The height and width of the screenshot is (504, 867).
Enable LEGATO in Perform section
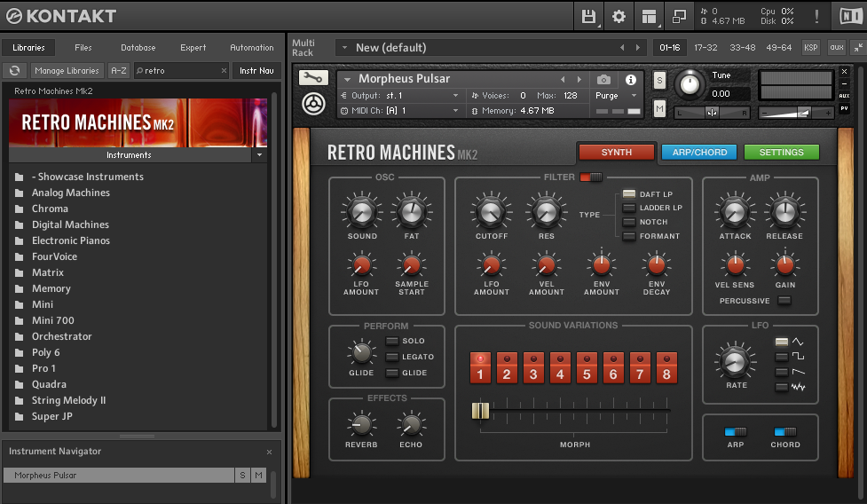click(392, 357)
